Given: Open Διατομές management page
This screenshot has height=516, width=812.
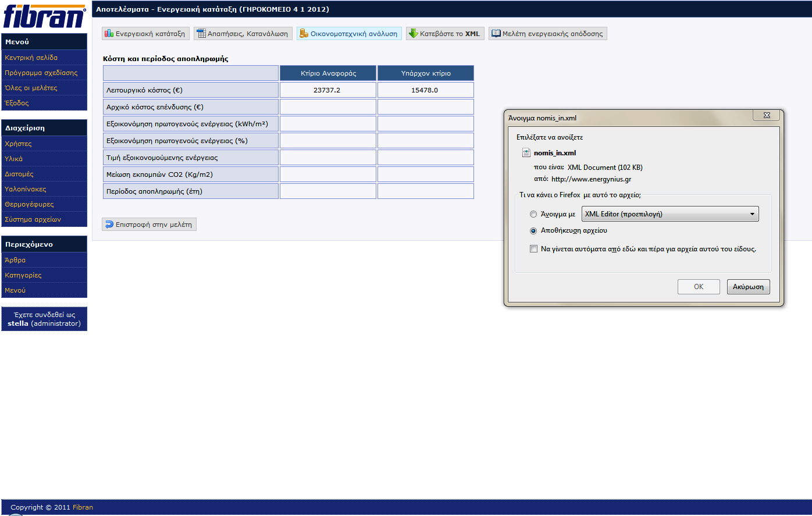Looking at the screenshot, I should [x=19, y=174].
